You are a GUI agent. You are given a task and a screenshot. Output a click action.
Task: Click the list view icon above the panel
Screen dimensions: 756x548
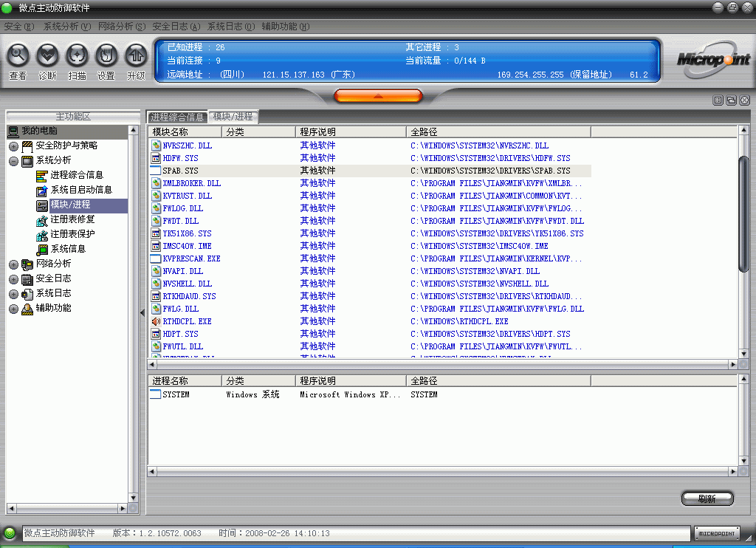718,100
